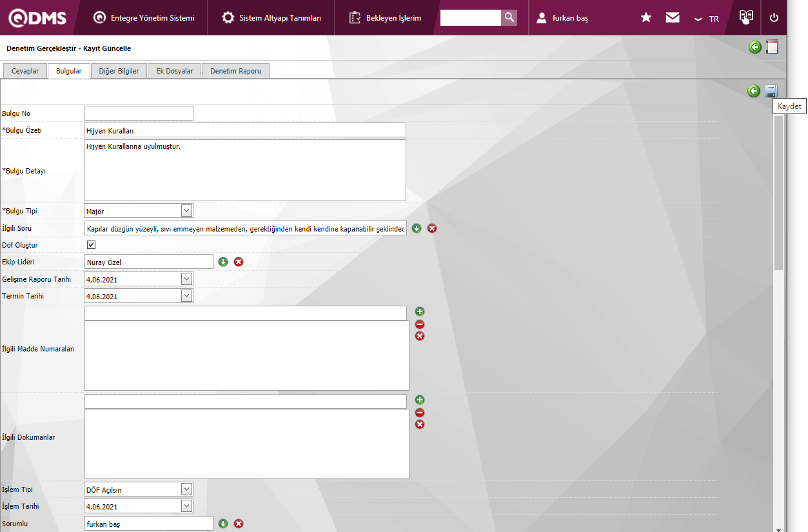Select the Bulgular tab

pos(69,71)
